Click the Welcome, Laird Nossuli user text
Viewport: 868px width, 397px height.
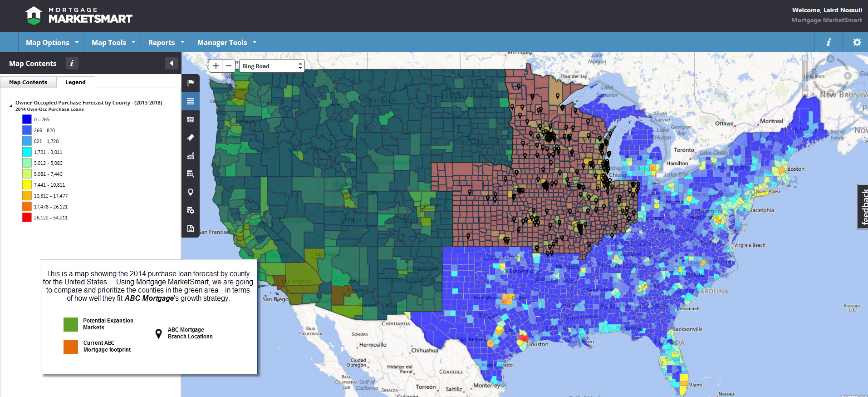827,10
